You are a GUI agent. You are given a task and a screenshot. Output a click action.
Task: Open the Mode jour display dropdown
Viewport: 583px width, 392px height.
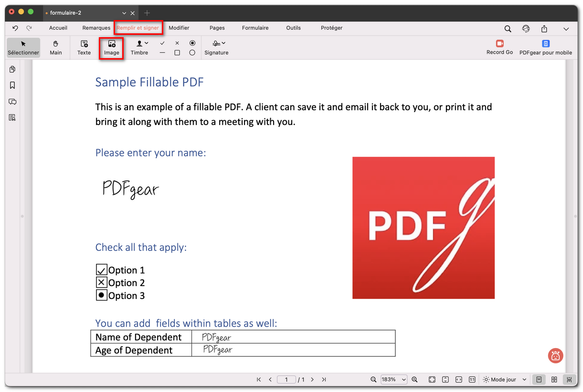coord(505,380)
